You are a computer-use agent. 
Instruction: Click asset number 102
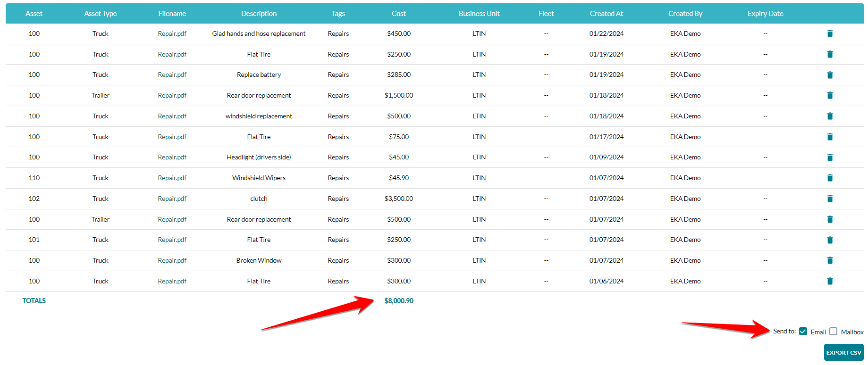tap(34, 199)
